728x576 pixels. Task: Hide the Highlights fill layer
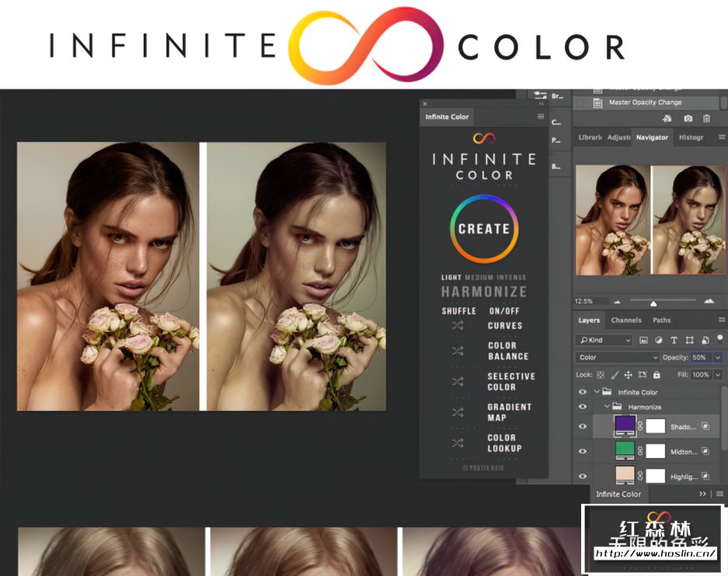pyautogui.click(x=582, y=476)
